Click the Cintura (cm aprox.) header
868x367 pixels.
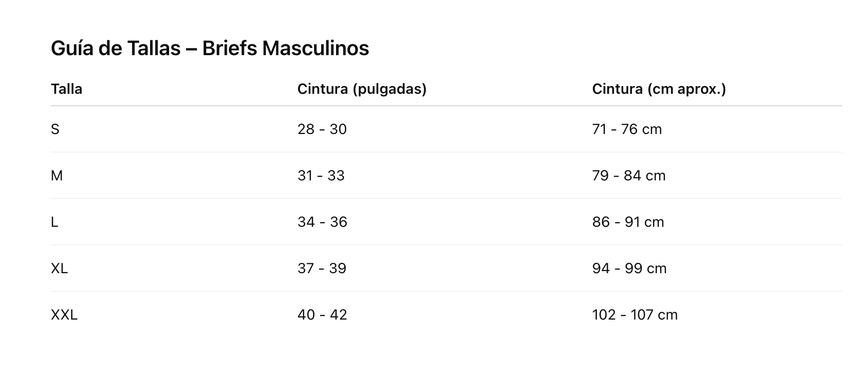pos(659,89)
